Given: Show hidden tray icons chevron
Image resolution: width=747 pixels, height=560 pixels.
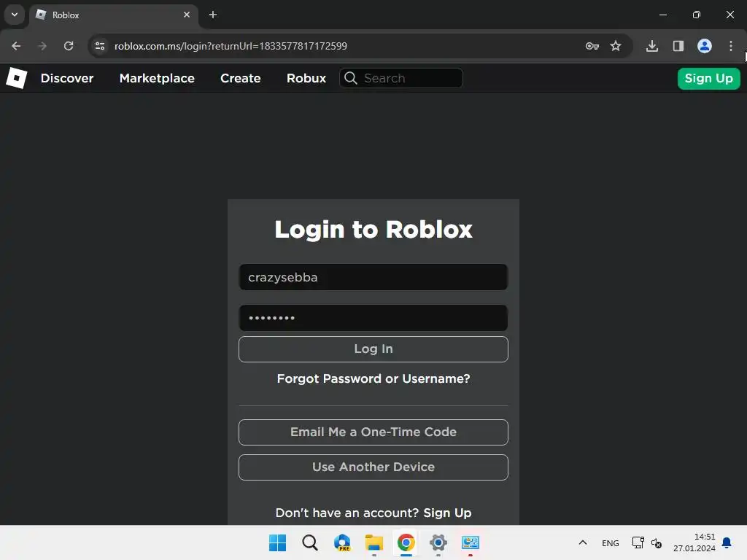Looking at the screenshot, I should (583, 542).
